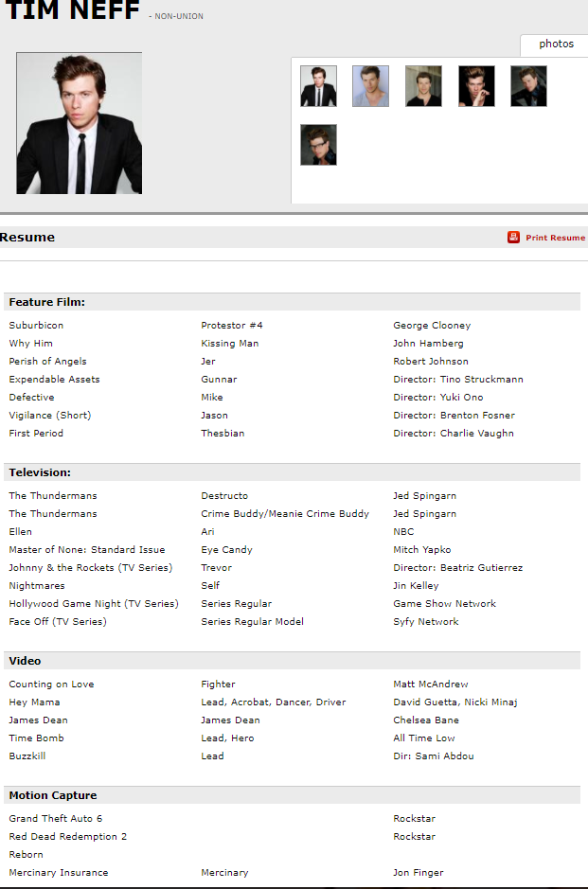The width and height of the screenshot is (588, 889).
Task: Click David Guetta, Nicki Minaj credit
Action: (455, 702)
